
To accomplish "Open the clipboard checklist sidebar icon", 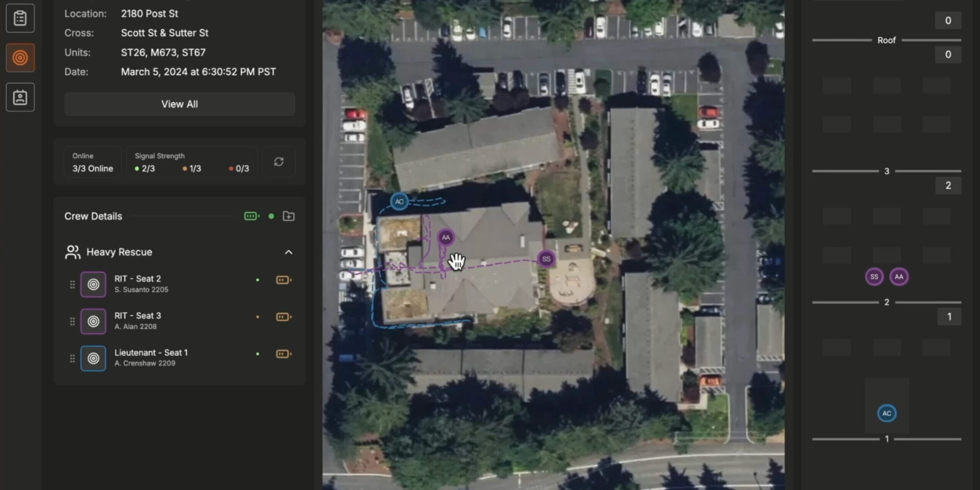I will click(x=20, y=18).
